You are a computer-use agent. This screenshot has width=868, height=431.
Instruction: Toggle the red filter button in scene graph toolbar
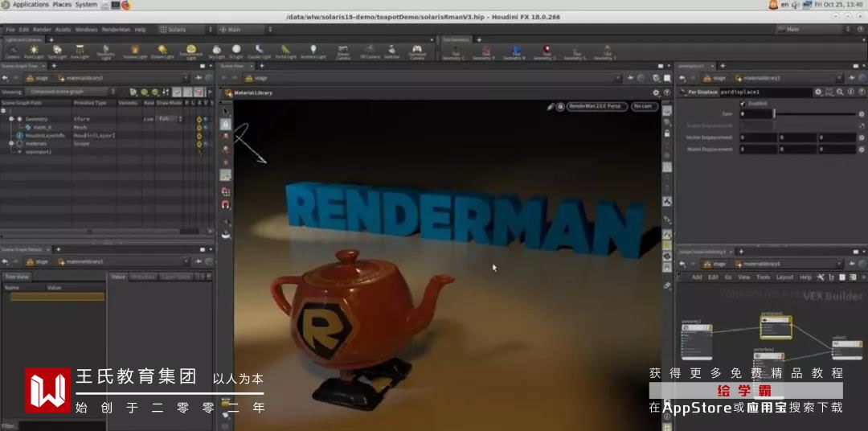click(x=199, y=92)
